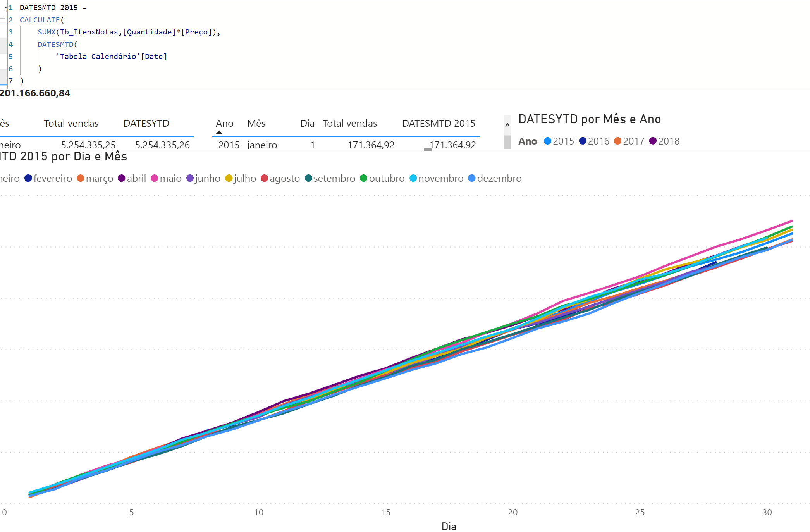Click the 5.254.335,25 Total vendas value
This screenshot has height=532, width=810.
coord(88,145)
